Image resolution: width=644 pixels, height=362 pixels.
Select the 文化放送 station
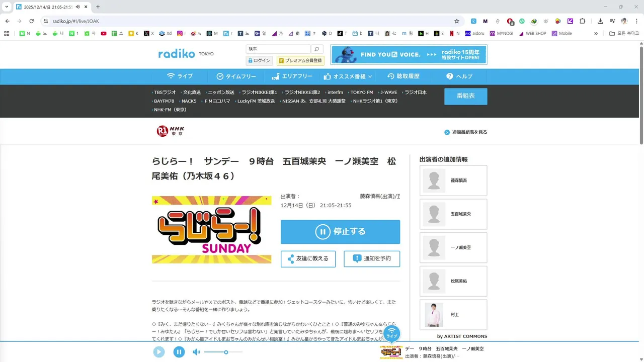[x=191, y=93]
